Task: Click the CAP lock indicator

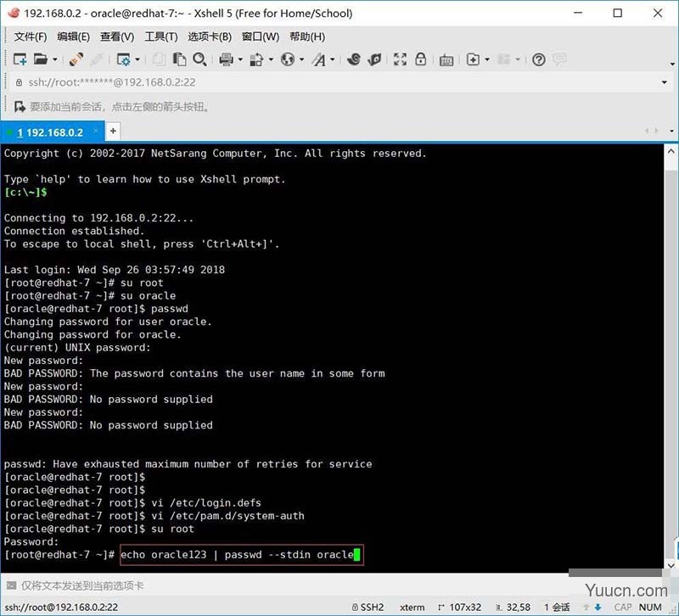Action: tap(623, 608)
